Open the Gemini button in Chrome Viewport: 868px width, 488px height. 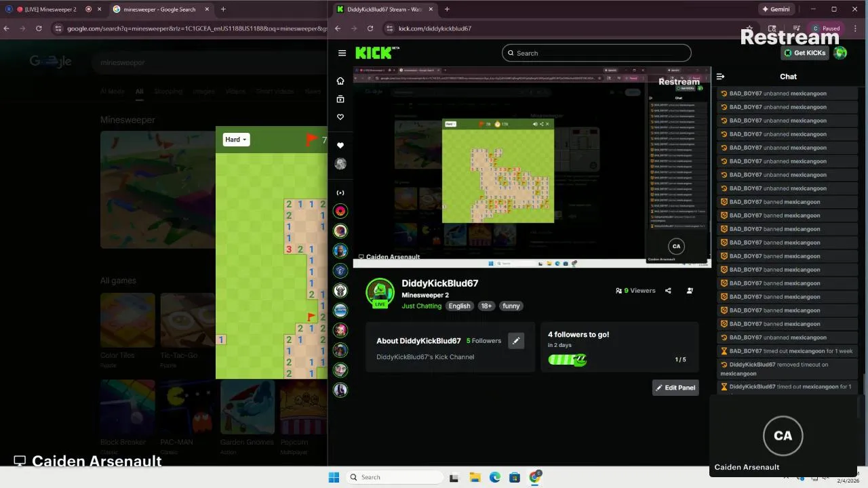tap(776, 9)
